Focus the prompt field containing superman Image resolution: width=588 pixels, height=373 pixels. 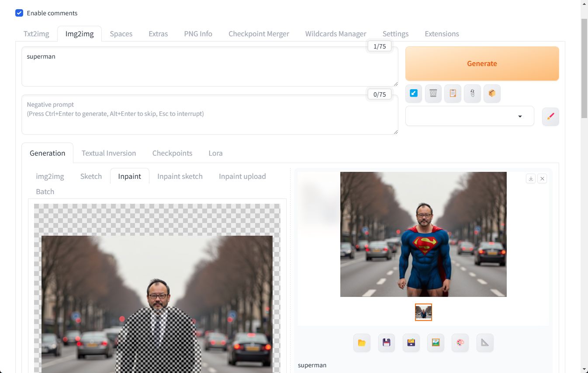[210, 66]
